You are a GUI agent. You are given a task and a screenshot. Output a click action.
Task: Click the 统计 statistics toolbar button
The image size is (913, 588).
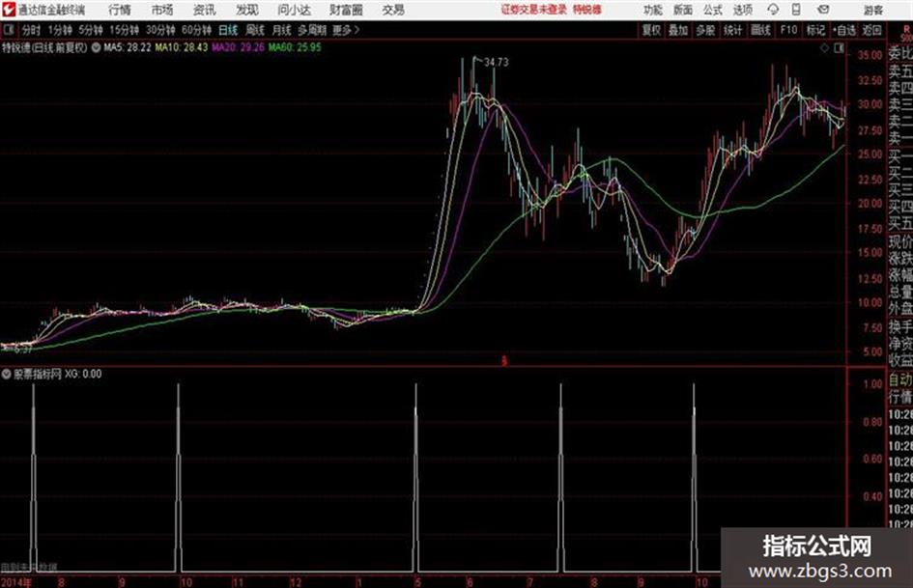point(733,30)
